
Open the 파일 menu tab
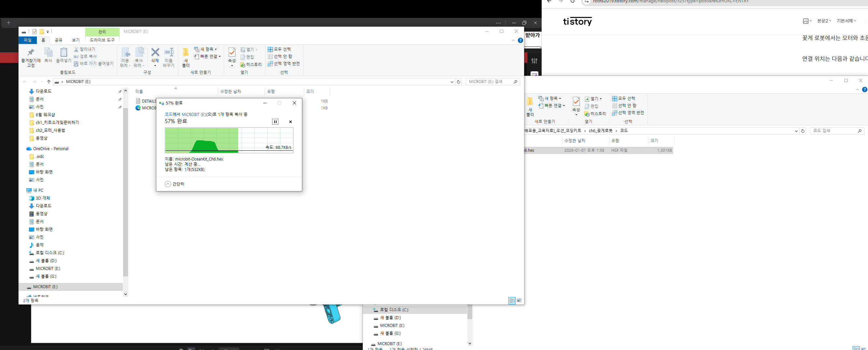[x=27, y=40]
